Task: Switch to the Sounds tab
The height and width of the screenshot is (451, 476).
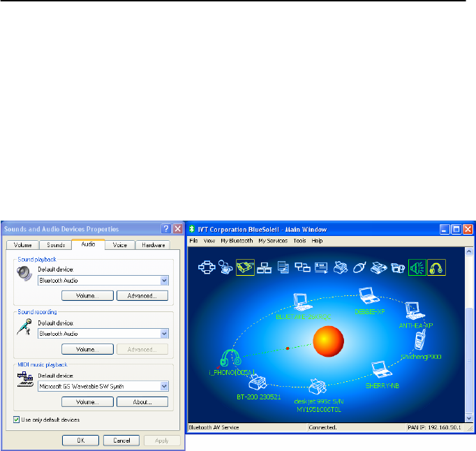Action: click(56, 245)
